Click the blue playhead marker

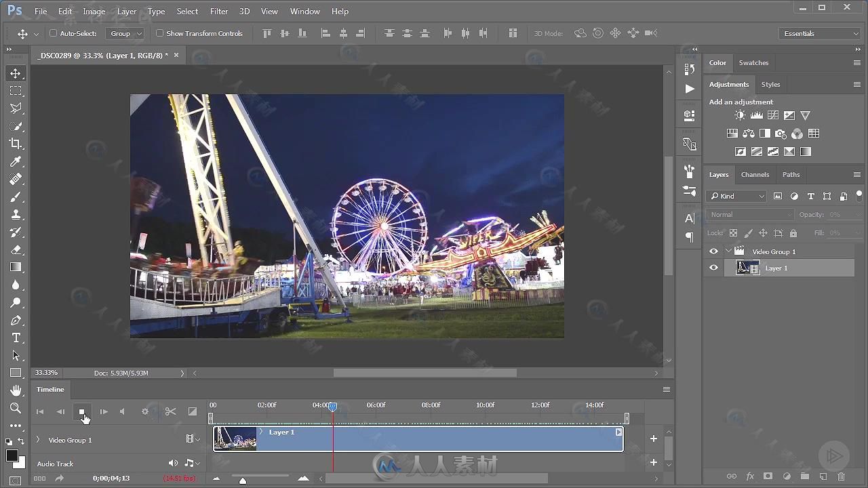tap(332, 406)
